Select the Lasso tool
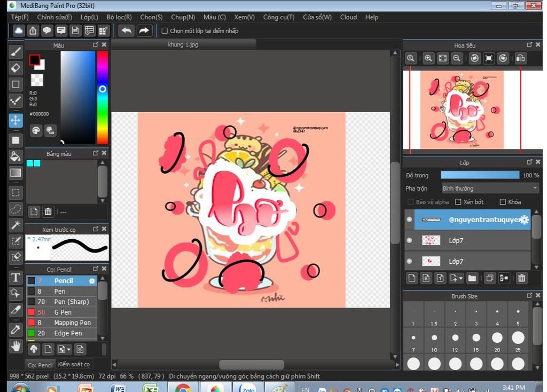This screenshot has width=547, height=392. (15, 209)
